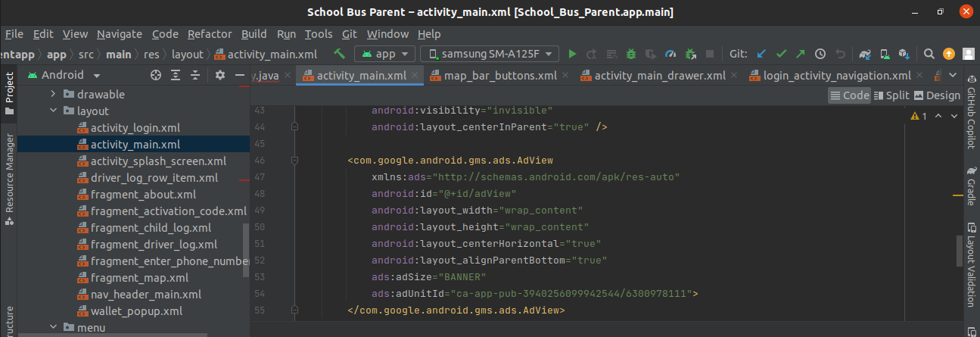Switch editor to Split view
The width and height of the screenshot is (980, 337).
click(x=891, y=95)
